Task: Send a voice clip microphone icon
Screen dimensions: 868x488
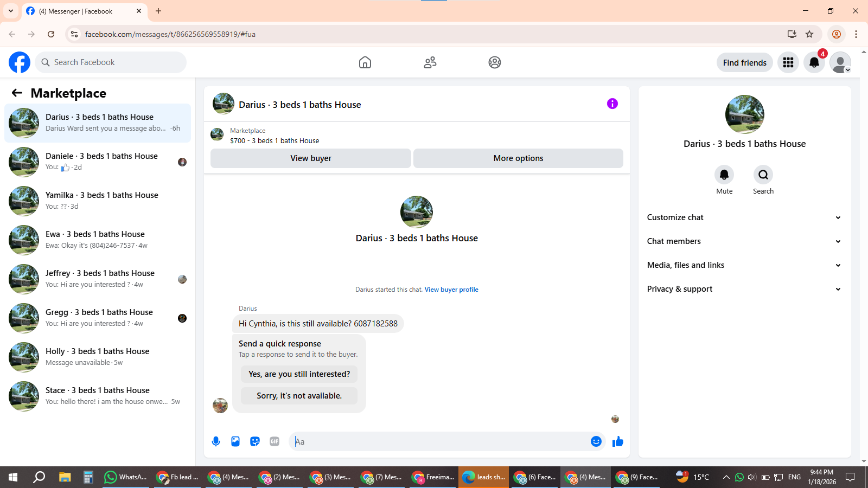Action: (x=216, y=441)
